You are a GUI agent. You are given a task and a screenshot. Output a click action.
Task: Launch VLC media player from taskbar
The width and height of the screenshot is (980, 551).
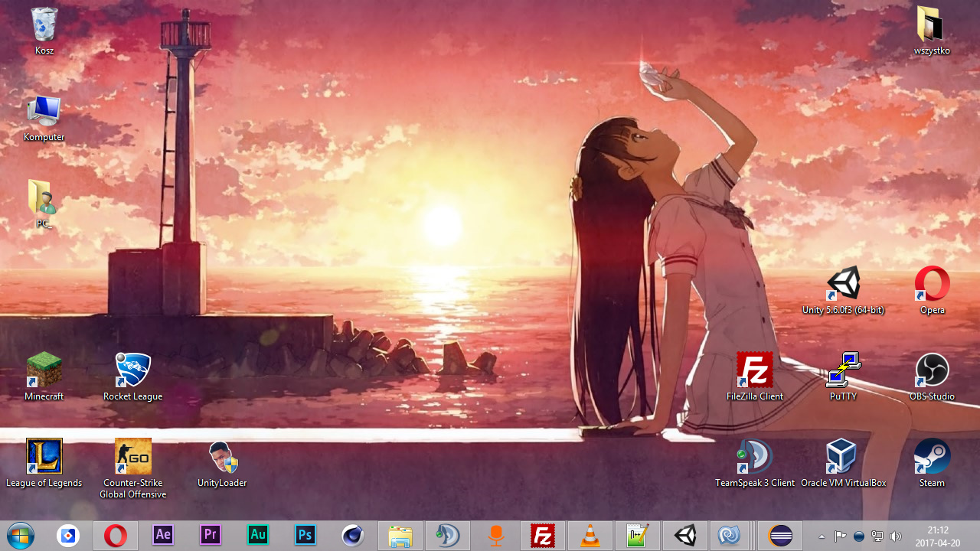(x=590, y=536)
